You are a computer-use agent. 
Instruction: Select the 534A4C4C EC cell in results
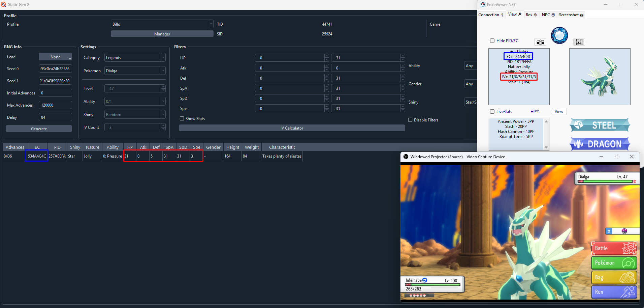tap(37, 156)
